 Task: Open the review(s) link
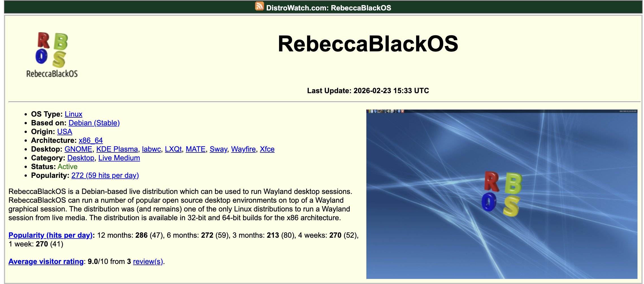point(148,261)
